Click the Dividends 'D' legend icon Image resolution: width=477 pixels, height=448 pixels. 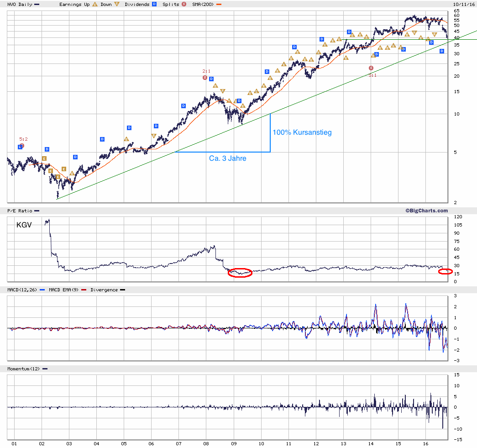[154, 4]
